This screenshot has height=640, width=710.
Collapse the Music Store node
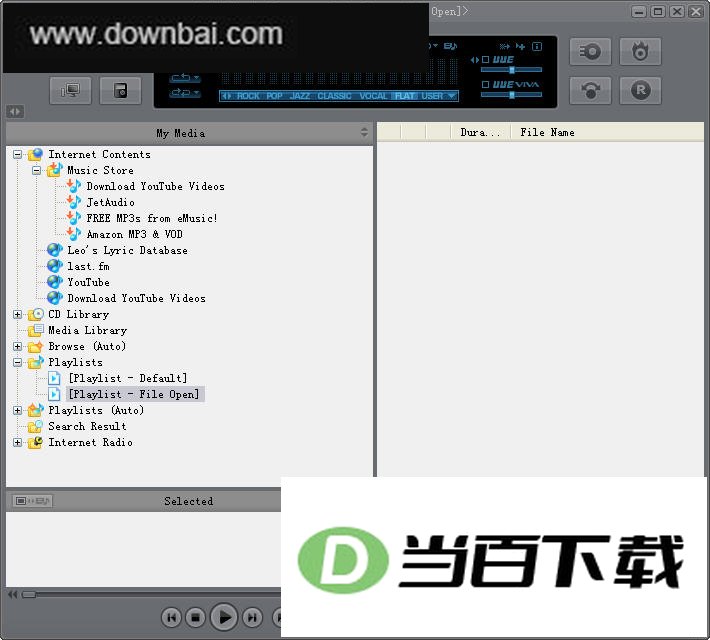(36, 171)
